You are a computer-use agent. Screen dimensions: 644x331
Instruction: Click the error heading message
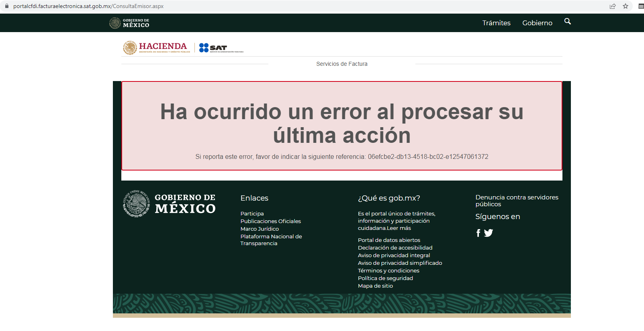pos(342,123)
